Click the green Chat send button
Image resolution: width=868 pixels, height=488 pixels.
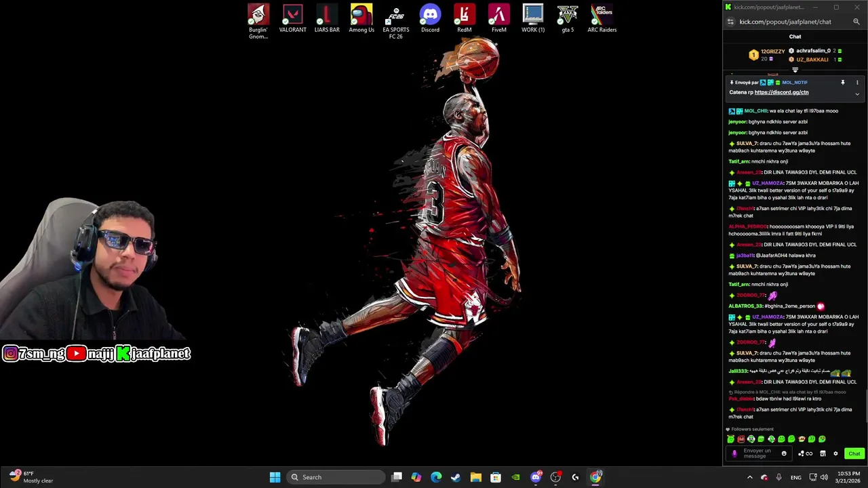(x=854, y=453)
